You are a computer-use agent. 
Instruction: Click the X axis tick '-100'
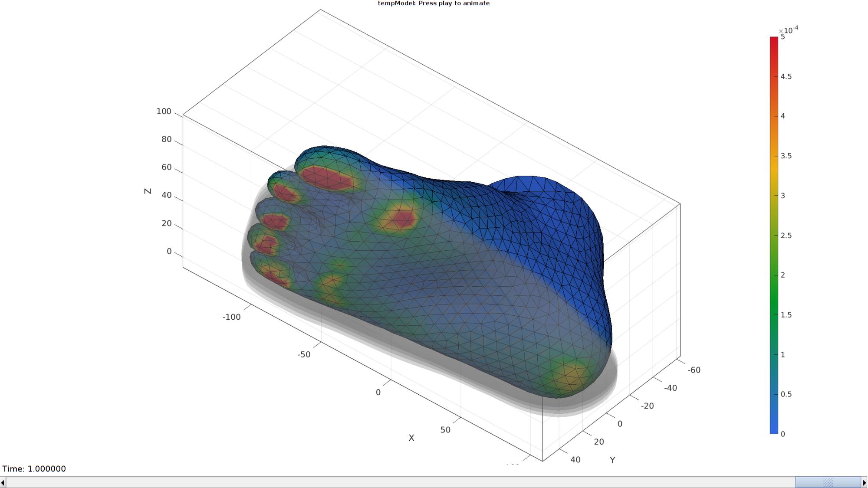231,317
